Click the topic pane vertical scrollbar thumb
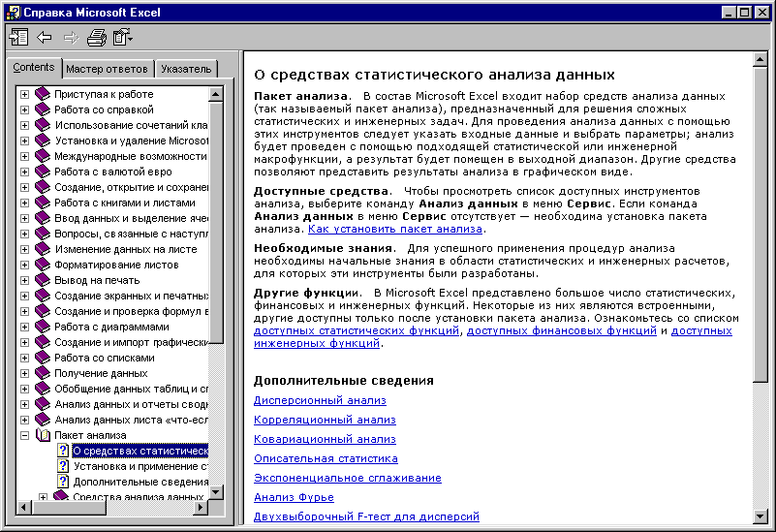 pyautogui.click(x=760, y=224)
